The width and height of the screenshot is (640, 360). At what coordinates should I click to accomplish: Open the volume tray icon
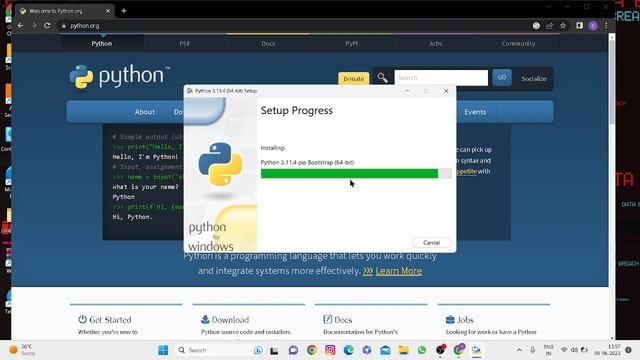574,350
